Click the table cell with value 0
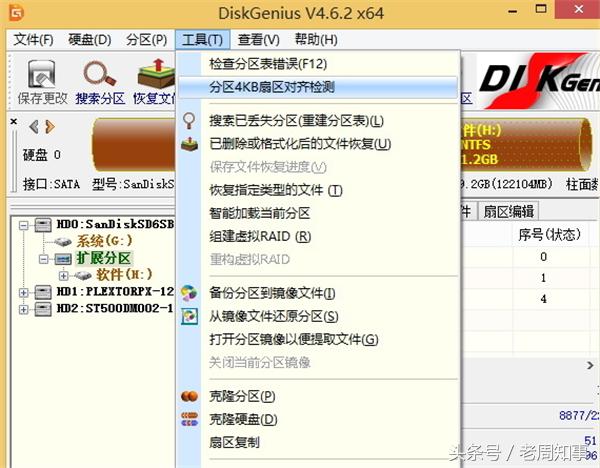Screen dimensions: 600x468 click(x=543, y=257)
